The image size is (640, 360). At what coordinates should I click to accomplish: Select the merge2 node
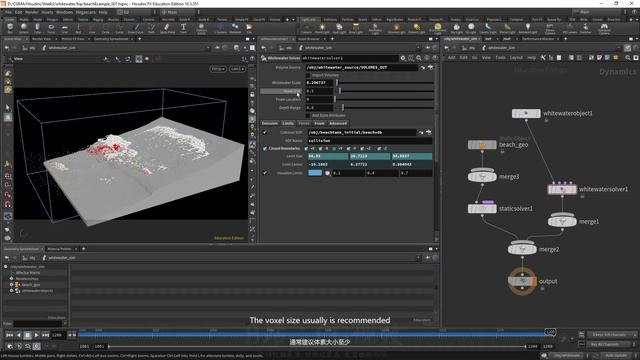click(x=522, y=249)
